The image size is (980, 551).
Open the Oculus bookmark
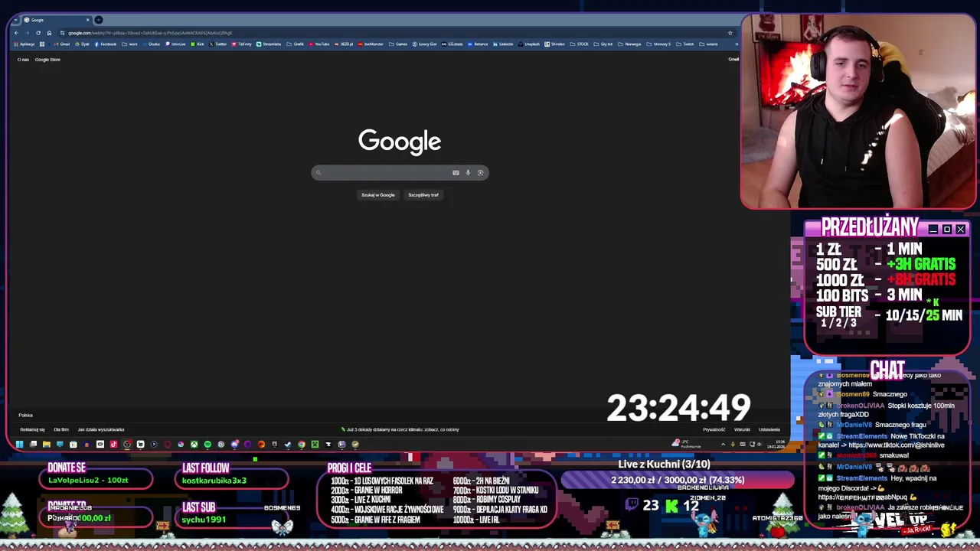151,44
